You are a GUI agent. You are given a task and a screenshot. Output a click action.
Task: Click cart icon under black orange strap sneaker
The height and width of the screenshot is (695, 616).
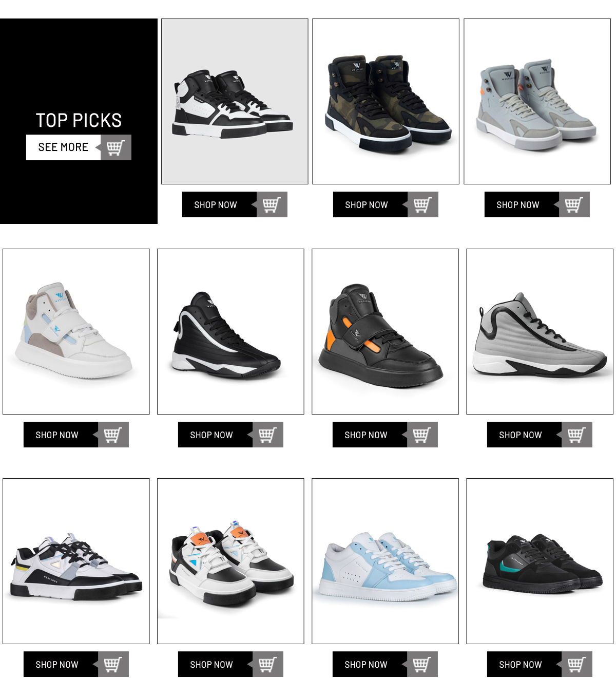click(422, 435)
